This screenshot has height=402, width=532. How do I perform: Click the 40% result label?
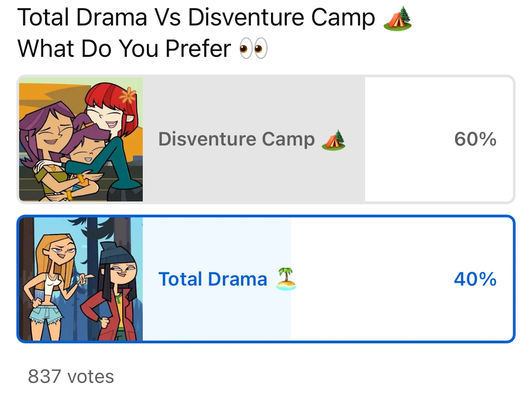[x=475, y=279]
